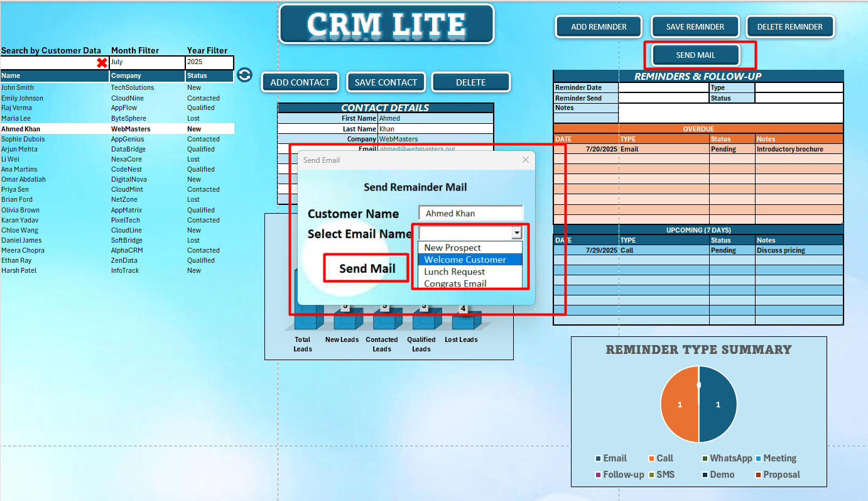Click the Customer Name field showing Ahmed Khan
The height and width of the screenshot is (501, 868).
(x=470, y=212)
